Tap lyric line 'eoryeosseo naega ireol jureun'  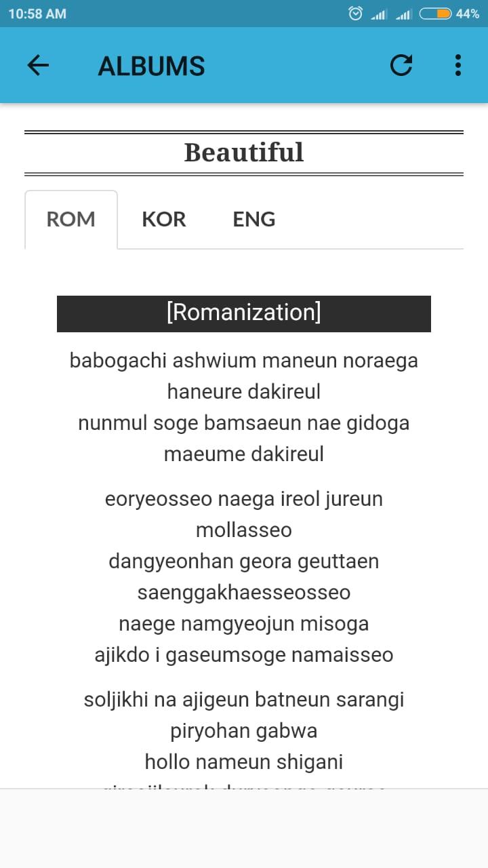(x=244, y=498)
